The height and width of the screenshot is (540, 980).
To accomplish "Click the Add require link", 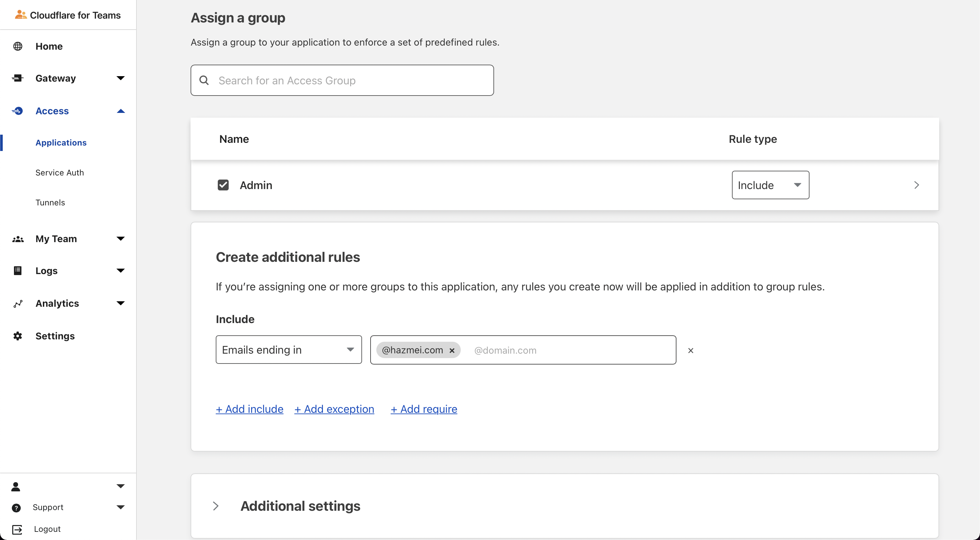I will pos(424,409).
